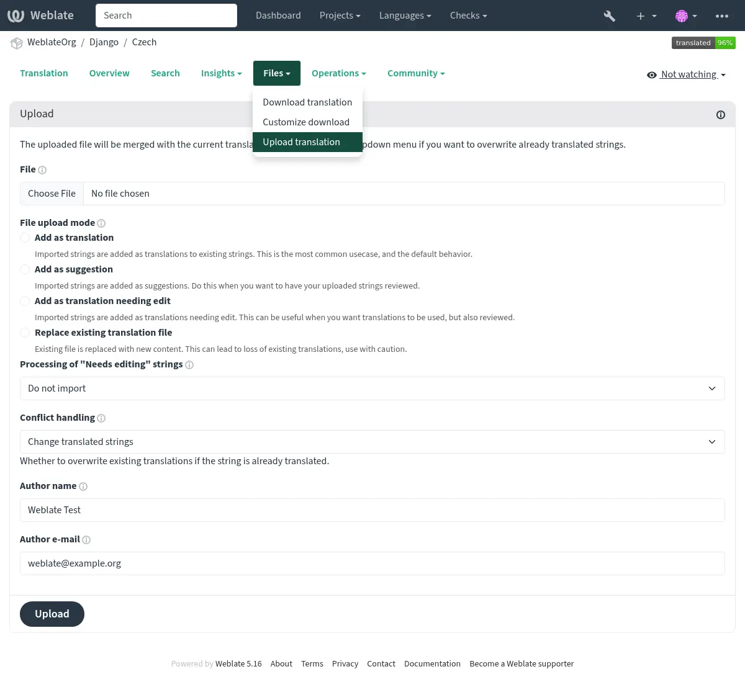The height and width of the screenshot is (700, 745).
Task: Click the Choose File button
Action: point(52,194)
